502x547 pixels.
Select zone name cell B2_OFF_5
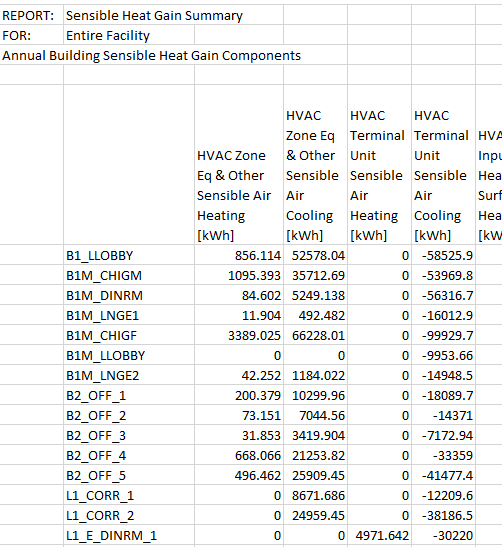[129, 475]
